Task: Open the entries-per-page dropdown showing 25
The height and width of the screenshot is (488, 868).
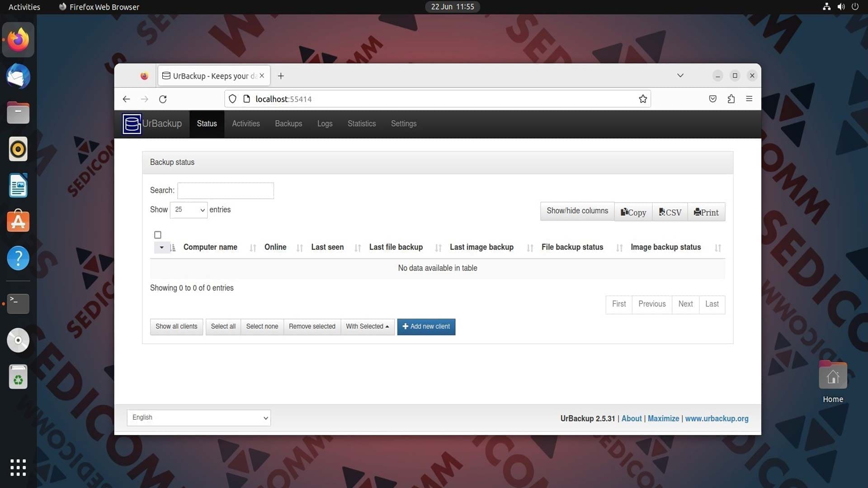Action: point(189,210)
